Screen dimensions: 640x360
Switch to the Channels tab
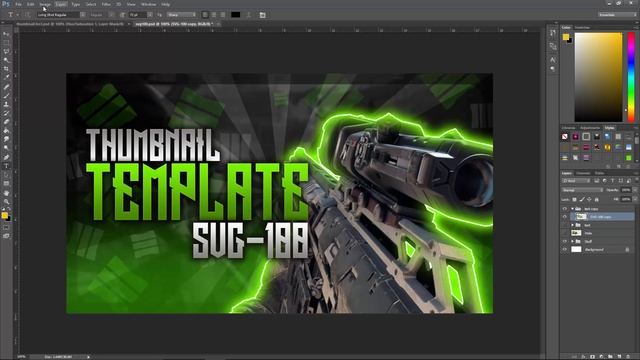coord(583,173)
